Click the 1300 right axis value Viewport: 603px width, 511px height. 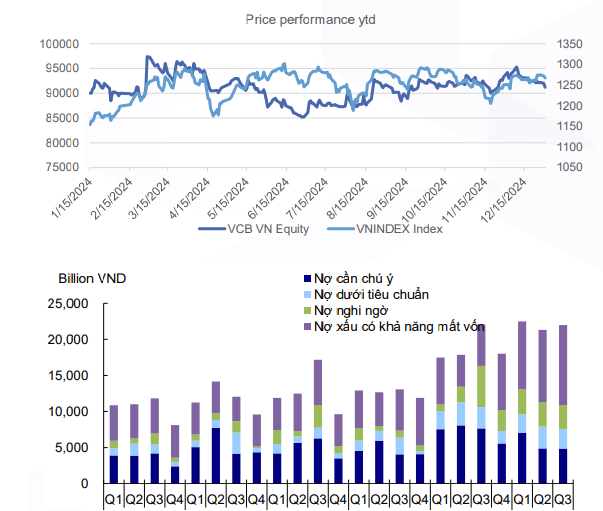tap(570, 64)
